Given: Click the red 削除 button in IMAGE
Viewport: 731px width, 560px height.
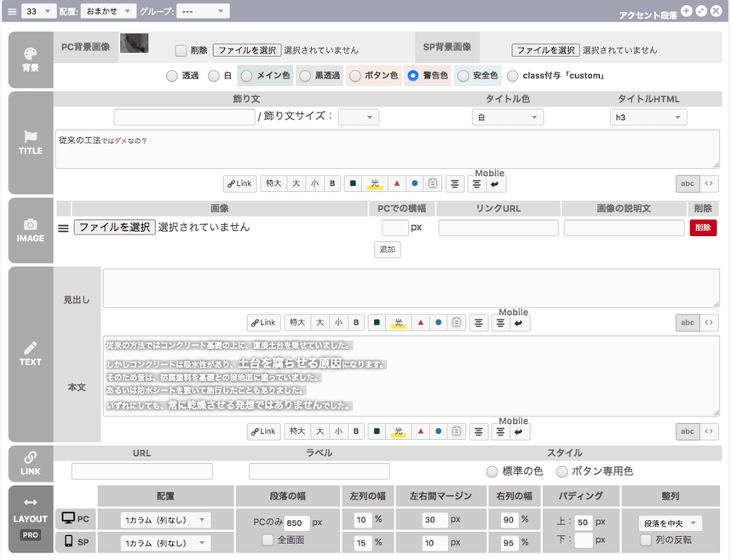Looking at the screenshot, I should pyautogui.click(x=703, y=228).
